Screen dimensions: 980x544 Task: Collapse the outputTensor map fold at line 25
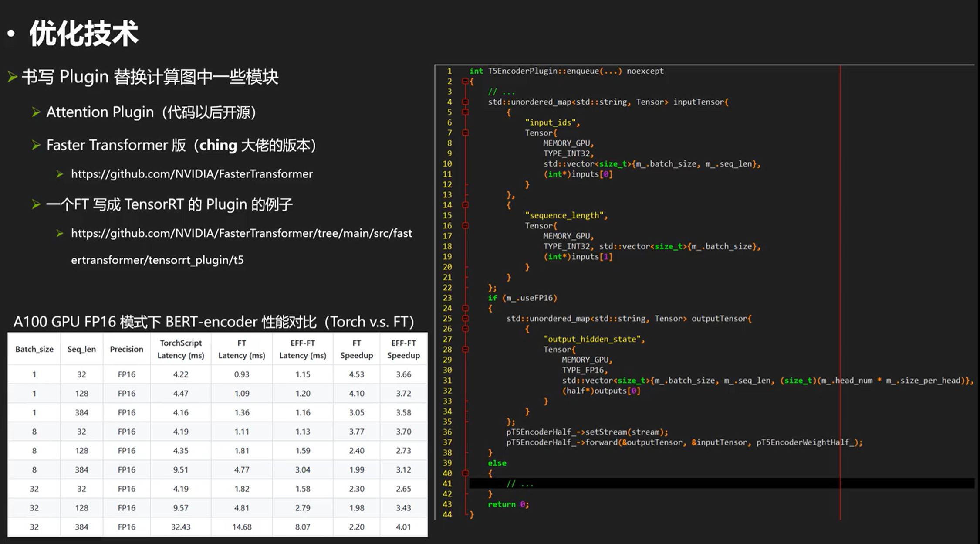(x=465, y=319)
